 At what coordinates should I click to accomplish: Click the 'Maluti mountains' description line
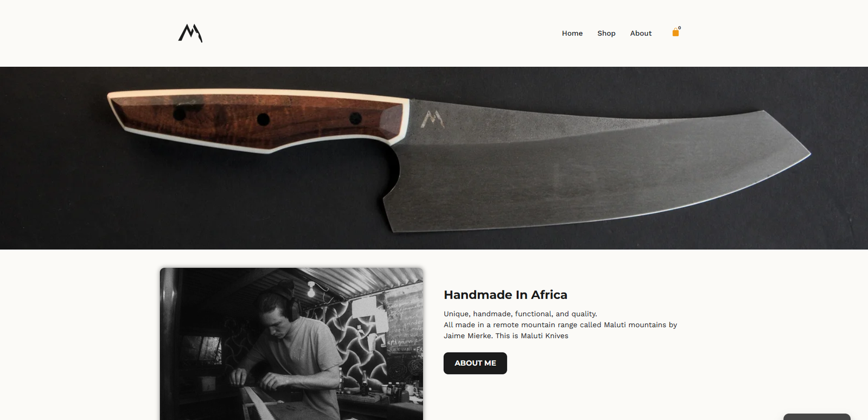pos(560,324)
